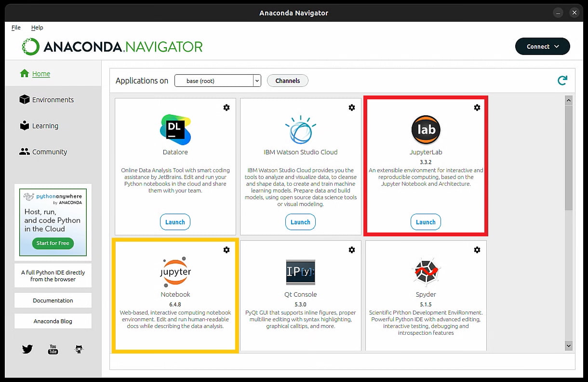The height and width of the screenshot is (382, 588).
Task: Click the JupyterLab lab logo
Action: (426, 130)
